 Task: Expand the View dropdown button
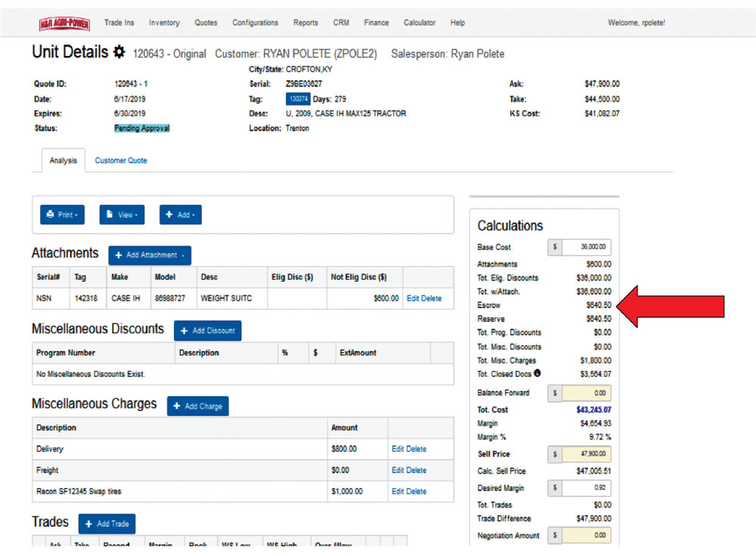122,215
